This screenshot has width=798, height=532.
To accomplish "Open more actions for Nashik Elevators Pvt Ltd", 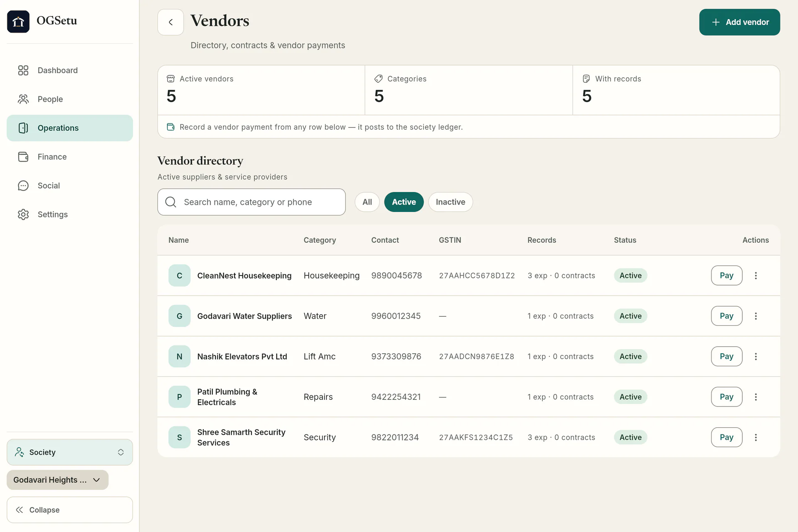I will pos(756,356).
